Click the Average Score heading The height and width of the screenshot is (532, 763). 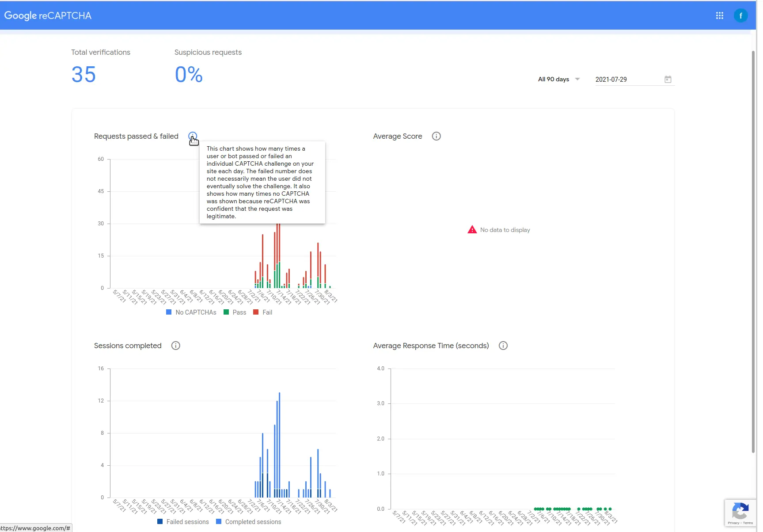pyautogui.click(x=398, y=136)
